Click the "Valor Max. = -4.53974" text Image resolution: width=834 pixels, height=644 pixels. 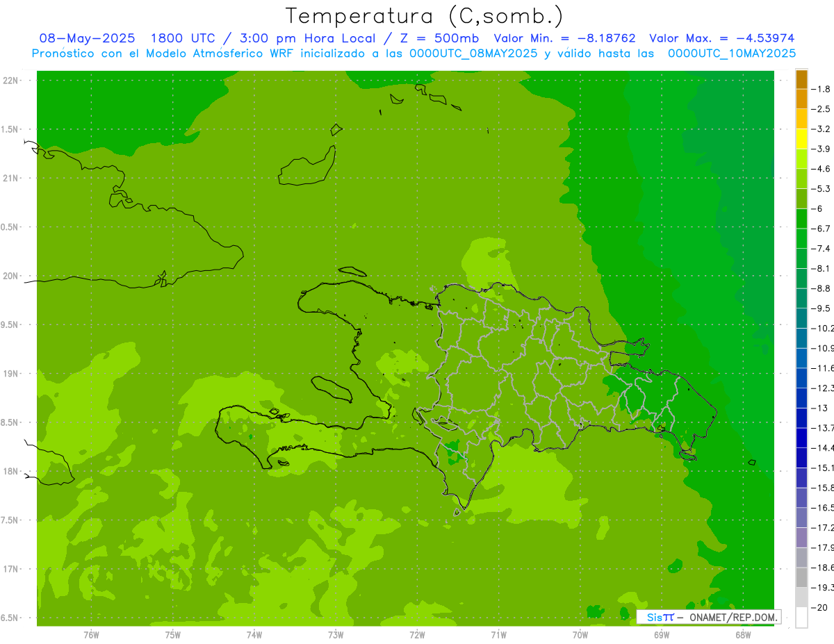tap(722, 39)
